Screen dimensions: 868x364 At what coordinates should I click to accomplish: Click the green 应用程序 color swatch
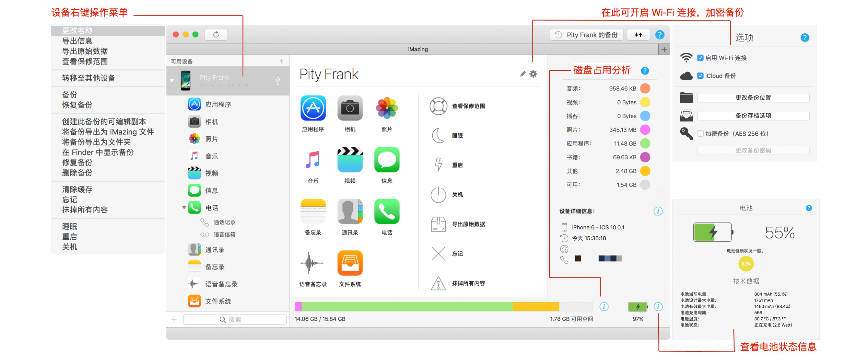[x=645, y=144]
